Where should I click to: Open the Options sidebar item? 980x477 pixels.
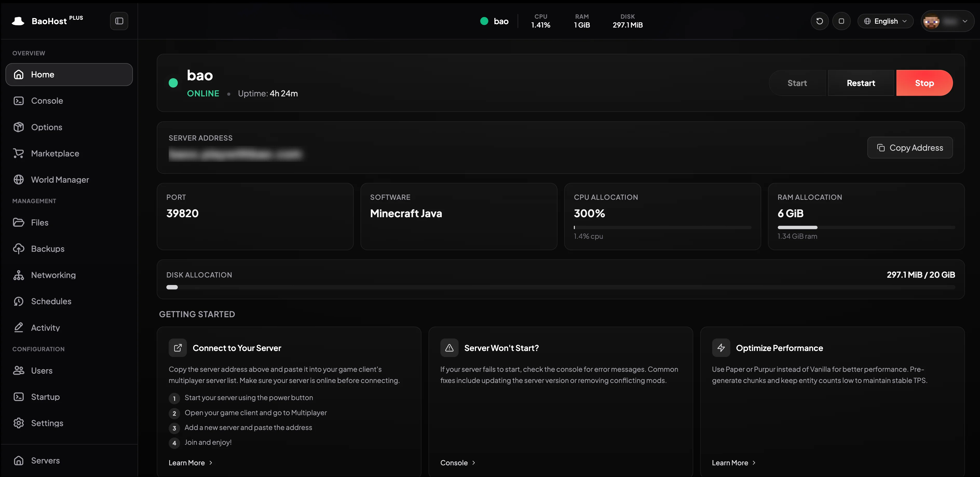tap(69, 127)
